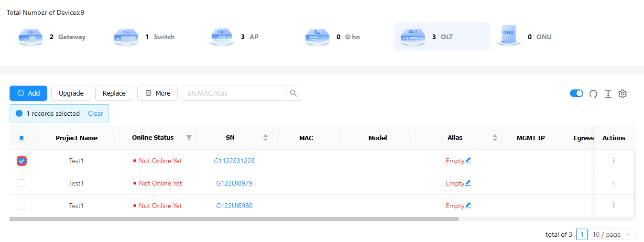Viewport: 644px width, 242px height.
Task: Expand the More button menu
Action: click(157, 93)
